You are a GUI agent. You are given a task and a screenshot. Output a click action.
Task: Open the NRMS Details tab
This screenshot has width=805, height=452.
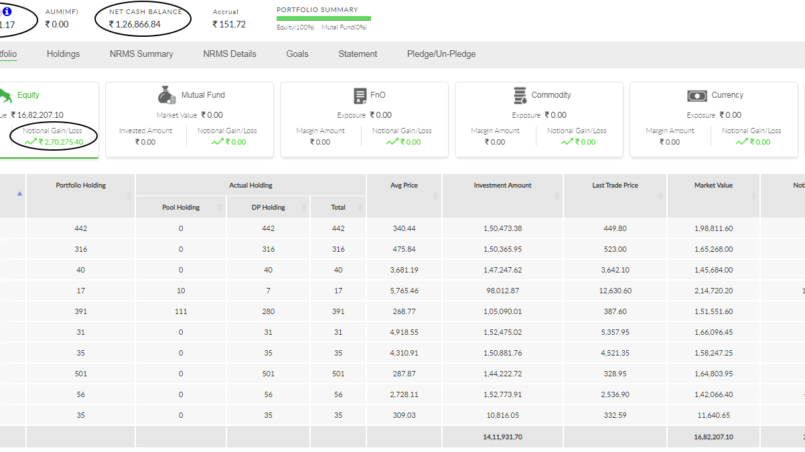(229, 54)
